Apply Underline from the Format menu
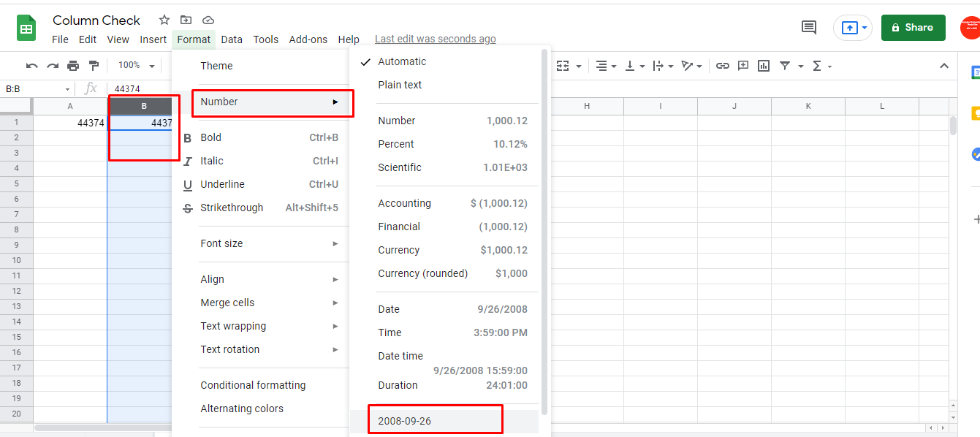Screen dimensions: 980x437 261,184
